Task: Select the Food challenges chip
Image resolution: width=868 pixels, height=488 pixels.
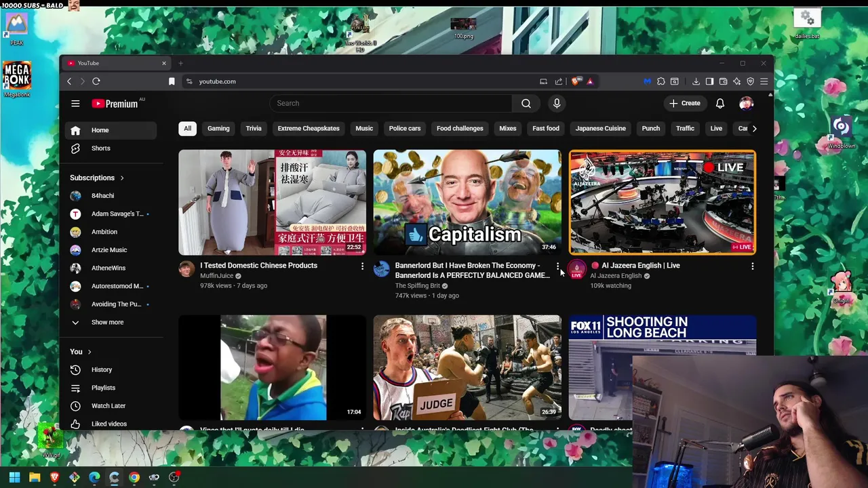Action: point(460,128)
